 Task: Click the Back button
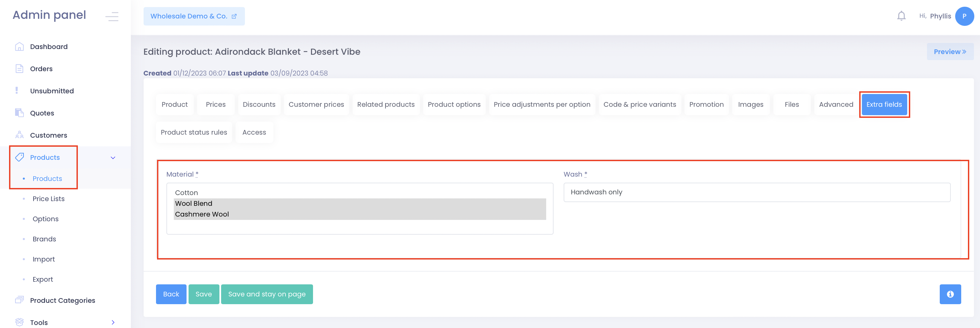tap(171, 294)
